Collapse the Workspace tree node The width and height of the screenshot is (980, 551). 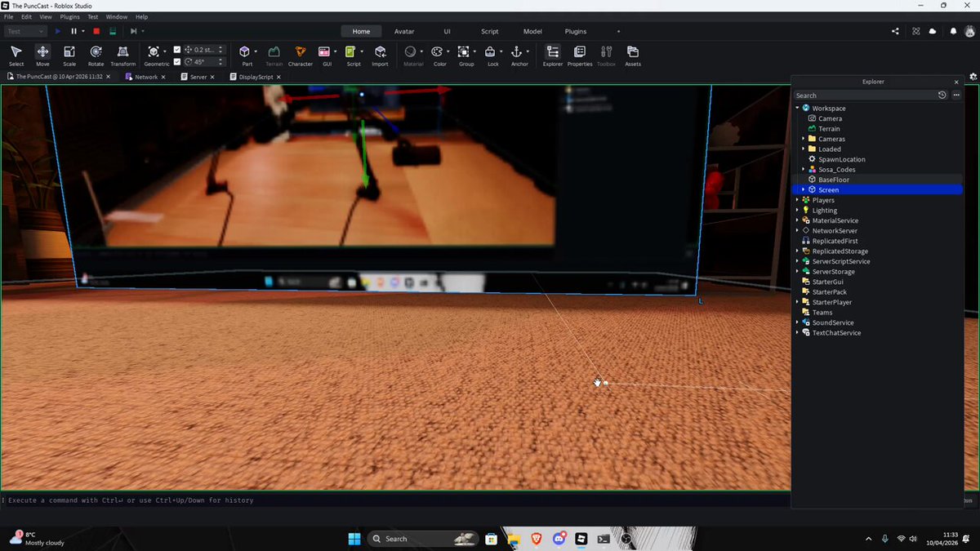[x=797, y=108]
